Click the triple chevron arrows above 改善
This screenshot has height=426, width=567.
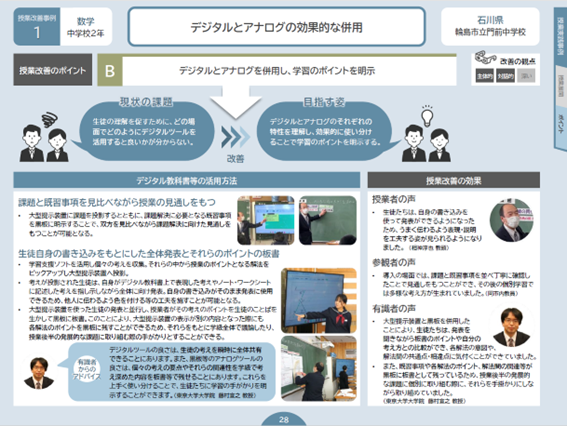pyautogui.click(x=235, y=137)
